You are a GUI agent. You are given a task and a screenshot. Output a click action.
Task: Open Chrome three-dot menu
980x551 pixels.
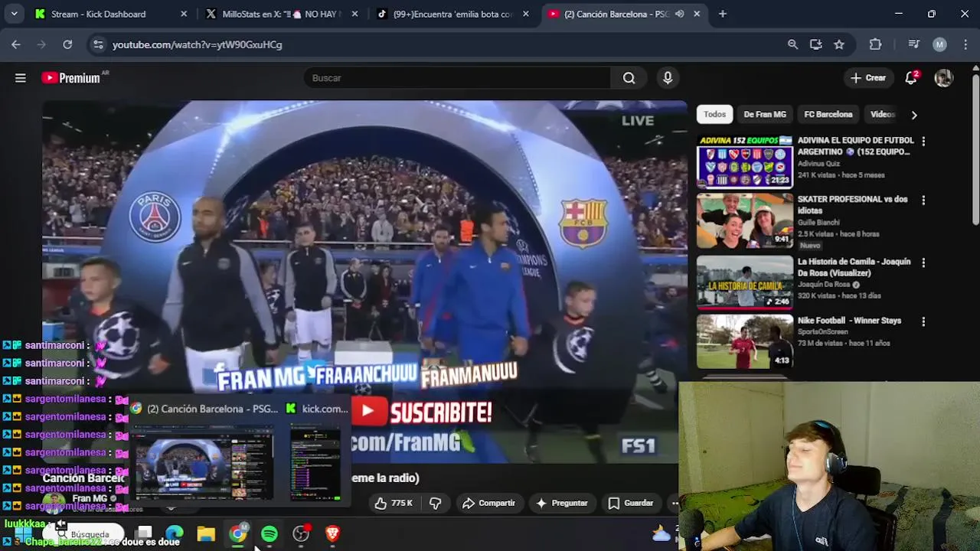coord(964,44)
